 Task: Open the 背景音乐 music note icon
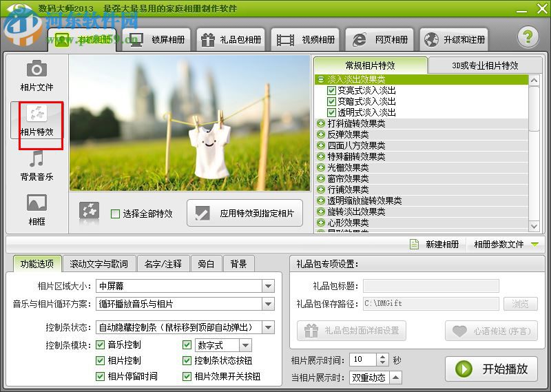pyautogui.click(x=37, y=158)
